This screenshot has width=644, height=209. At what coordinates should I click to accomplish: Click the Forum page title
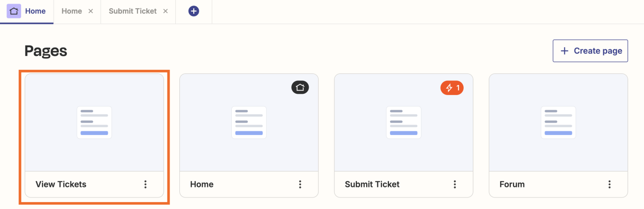coord(512,184)
